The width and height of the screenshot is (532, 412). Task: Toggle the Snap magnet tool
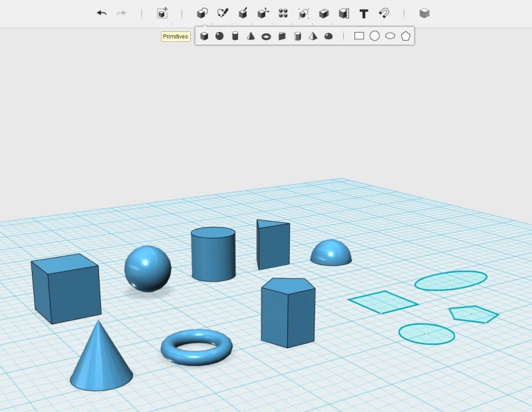tap(384, 13)
